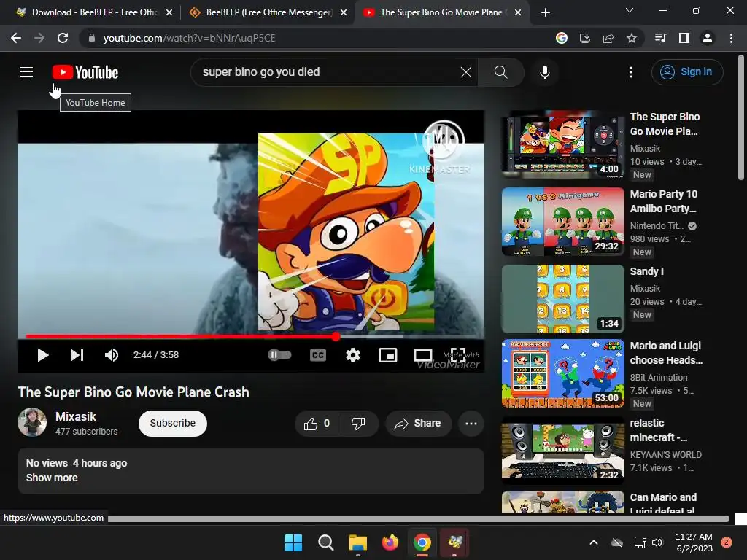Launch Firefox from taskbar

(390, 542)
